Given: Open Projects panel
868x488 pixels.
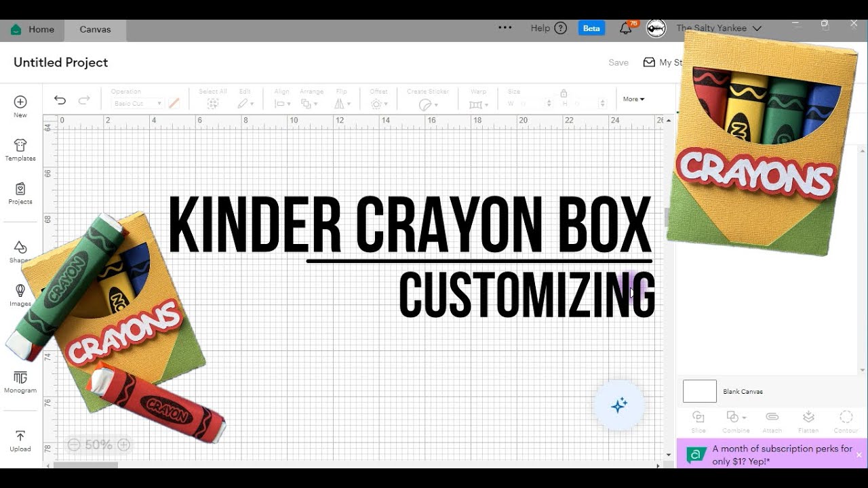Looking at the screenshot, I should [x=20, y=193].
